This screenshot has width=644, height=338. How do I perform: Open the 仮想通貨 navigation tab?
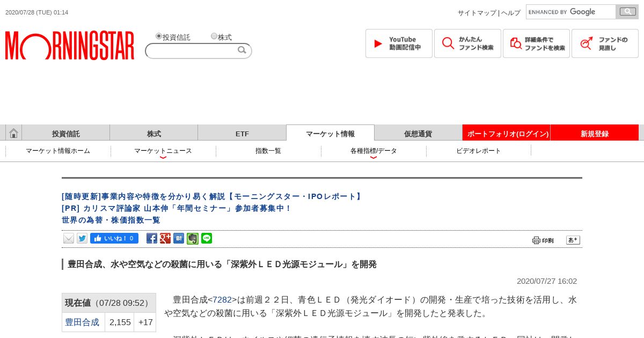coord(418,134)
